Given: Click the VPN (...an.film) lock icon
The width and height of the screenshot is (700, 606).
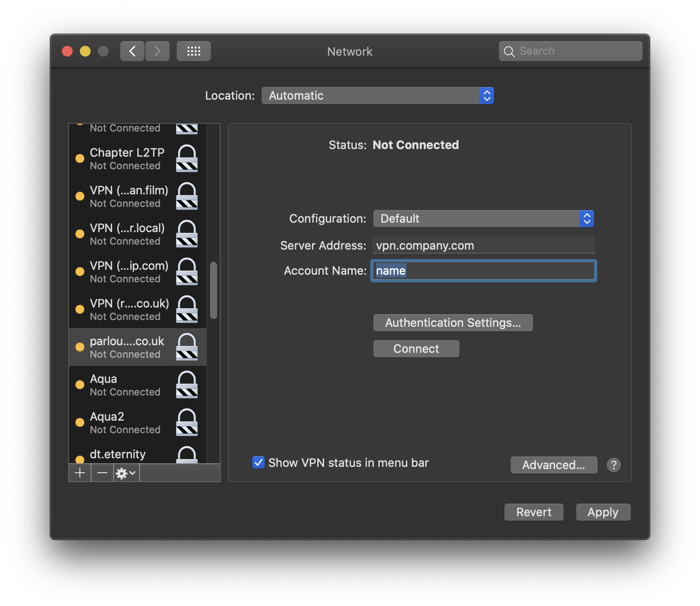Looking at the screenshot, I should click(x=187, y=196).
